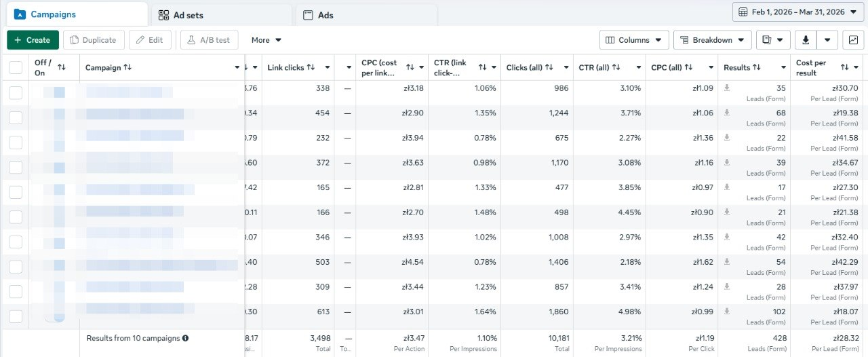
Task: Click the Edit button
Action: (x=150, y=40)
